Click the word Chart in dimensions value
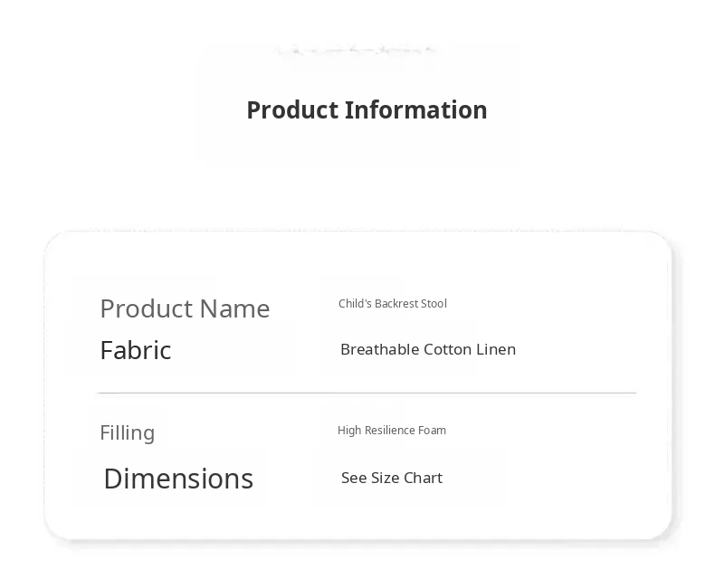Screen dimensions: 715x588 click(422, 478)
